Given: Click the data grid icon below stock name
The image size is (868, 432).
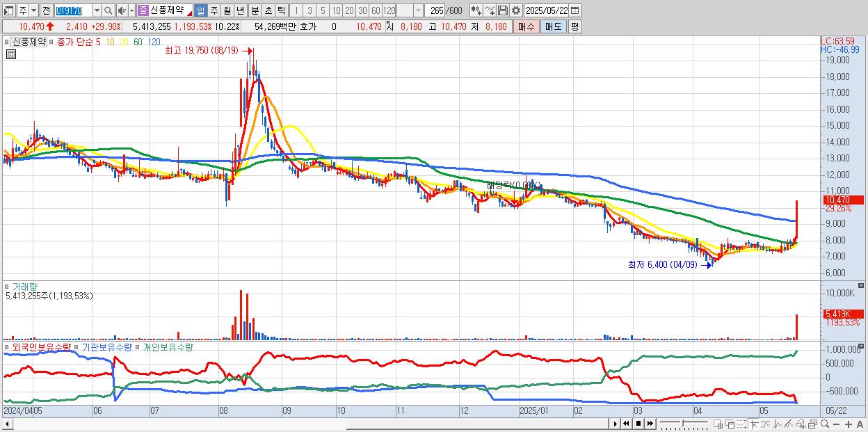Looking at the screenshot, I should tap(10, 54).
